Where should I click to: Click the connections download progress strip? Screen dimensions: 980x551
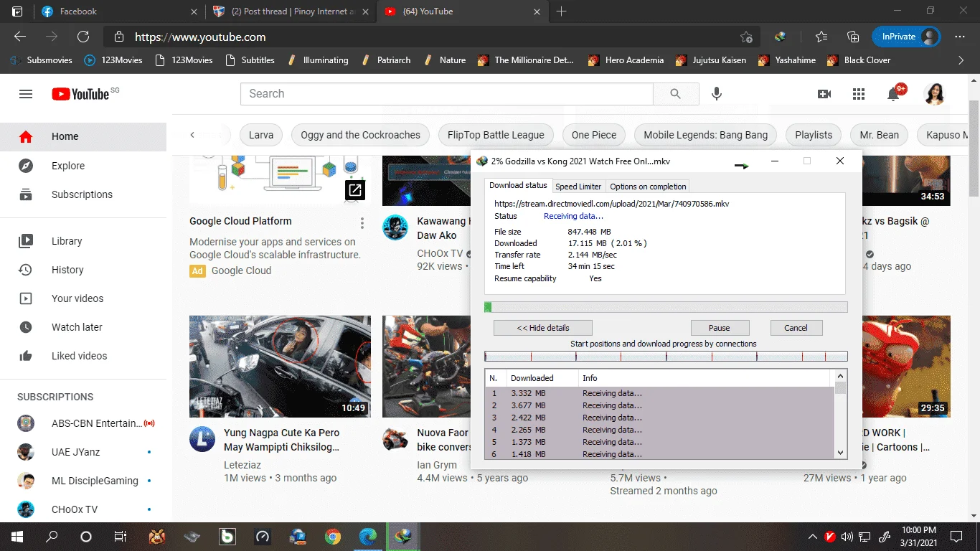[x=666, y=357]
